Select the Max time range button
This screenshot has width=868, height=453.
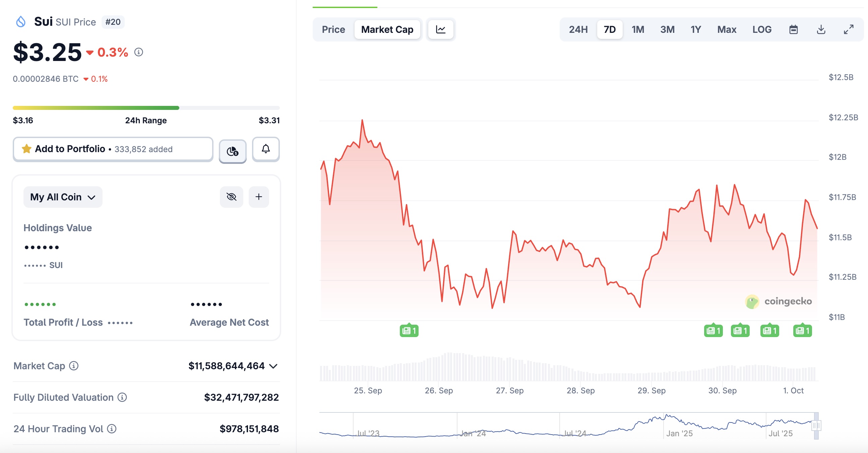click(x=727, y=29)
